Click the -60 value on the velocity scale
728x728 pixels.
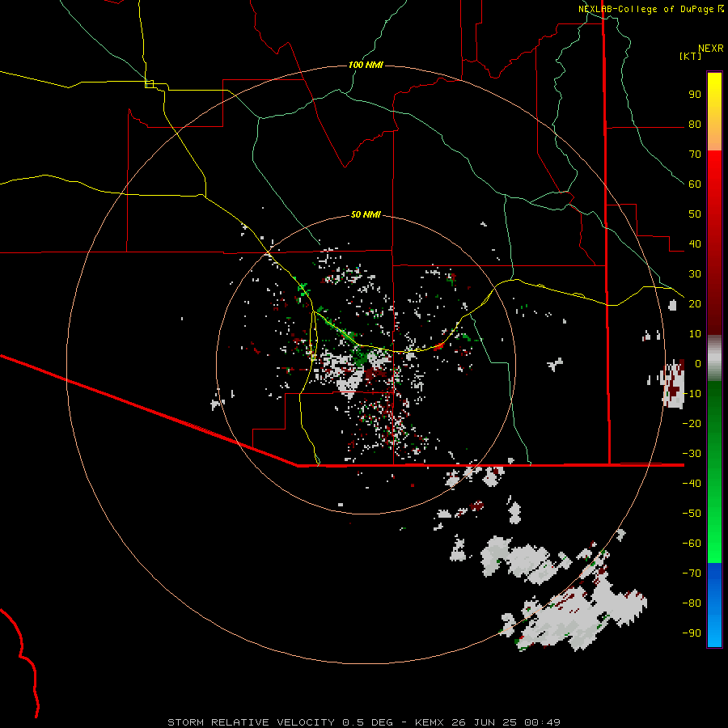[692, 544]
